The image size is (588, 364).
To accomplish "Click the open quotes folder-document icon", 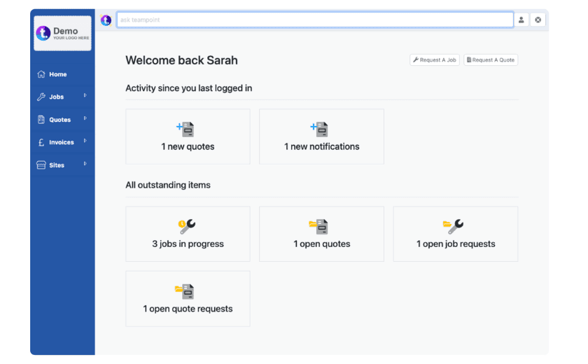I will tap(318, 227).
